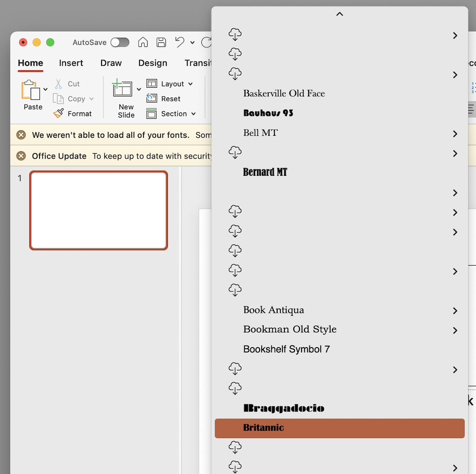This screenshot has height=474, width=476.
Task: Toggle the AutoSave switch
Action: coord(120,42)
